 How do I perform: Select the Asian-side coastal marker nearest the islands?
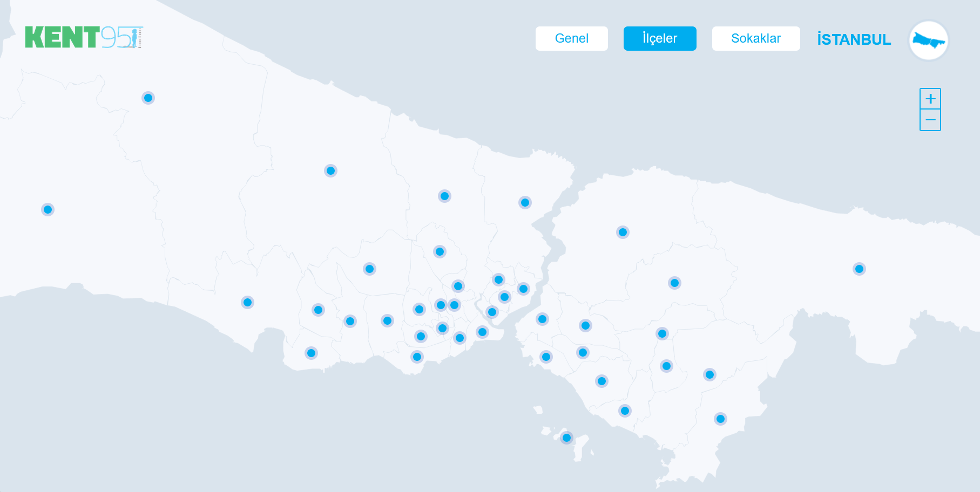click(625, 411)
